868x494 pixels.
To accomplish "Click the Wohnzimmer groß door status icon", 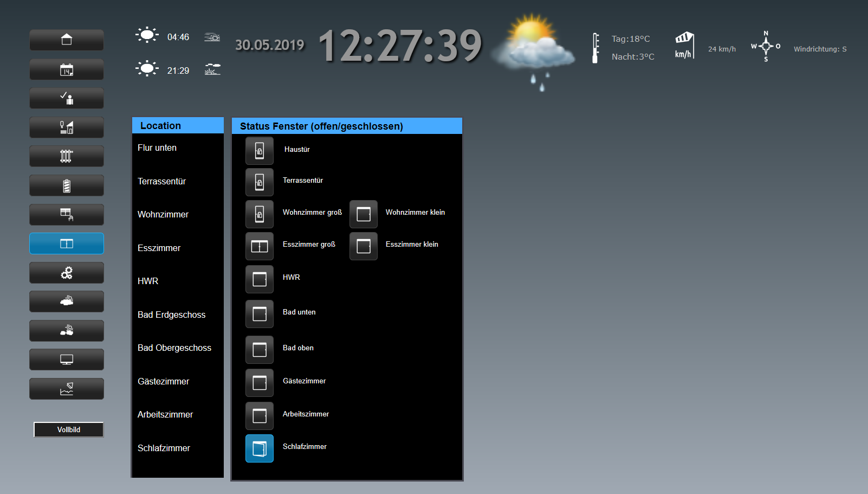I will [260, 214].
